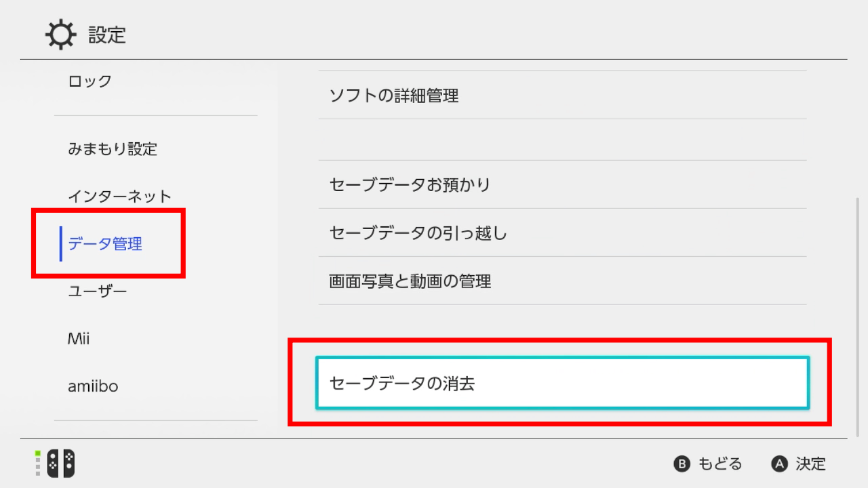
Task: Go to インターネット settings
Action: coord(119,197)
